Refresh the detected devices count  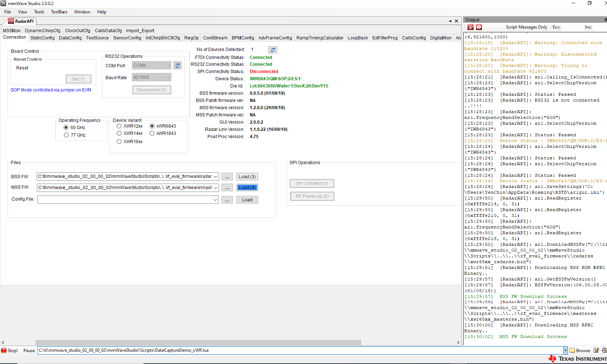tap(273, 50)
